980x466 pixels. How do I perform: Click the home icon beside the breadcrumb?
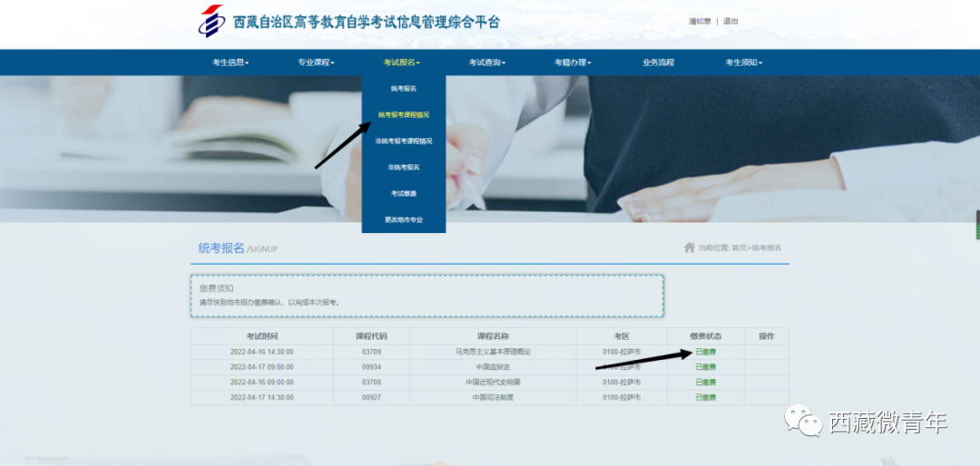point(690,248)
